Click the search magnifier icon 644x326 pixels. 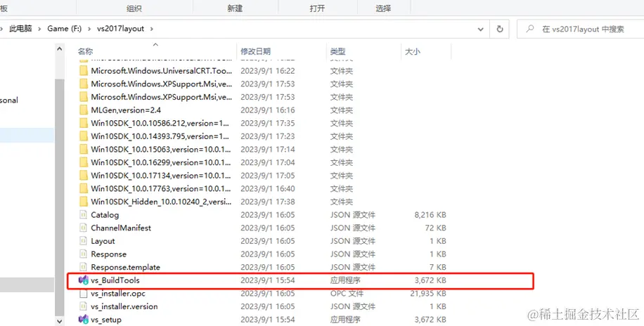530,29
